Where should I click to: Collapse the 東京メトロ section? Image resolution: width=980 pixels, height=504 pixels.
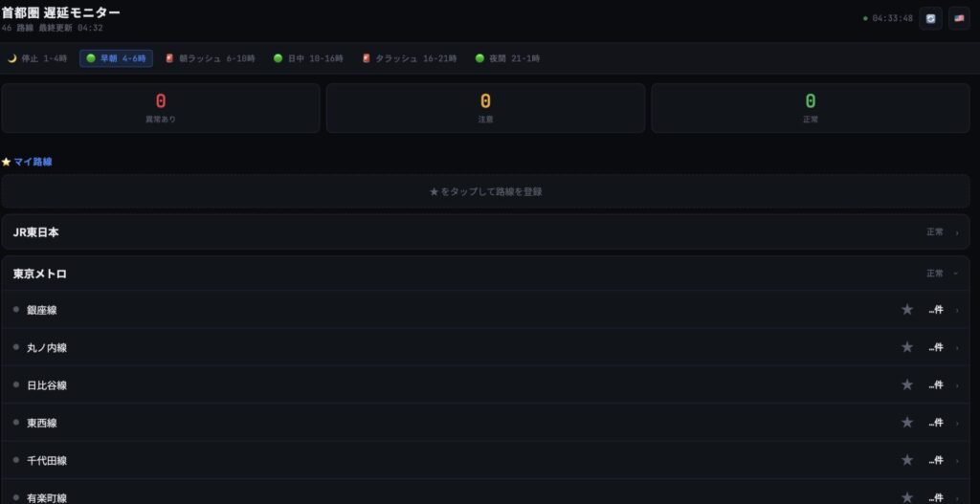coord(955,274)
